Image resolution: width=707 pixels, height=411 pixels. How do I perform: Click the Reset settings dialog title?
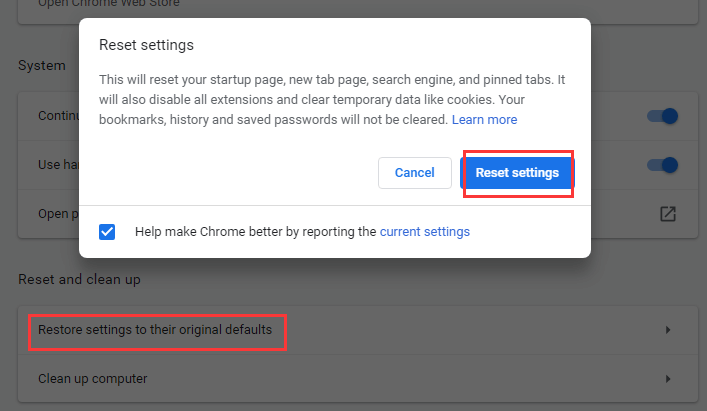click(x=146, y=45)
